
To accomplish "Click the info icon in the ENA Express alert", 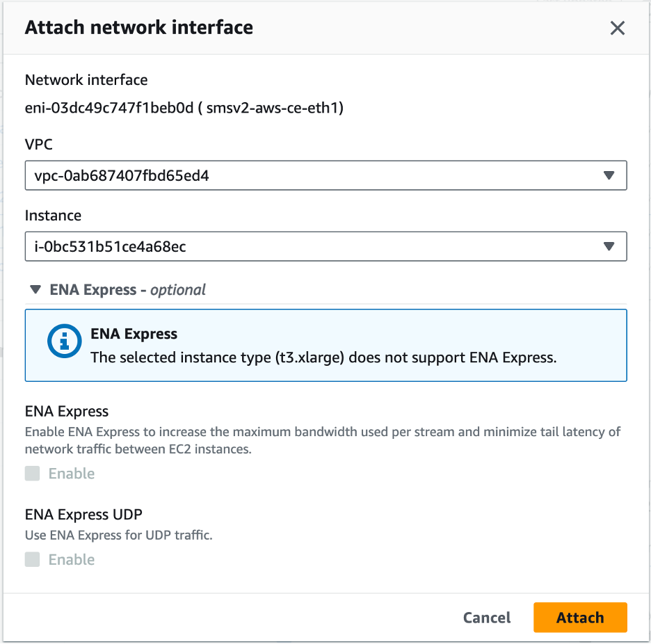I will pos(63,341).
